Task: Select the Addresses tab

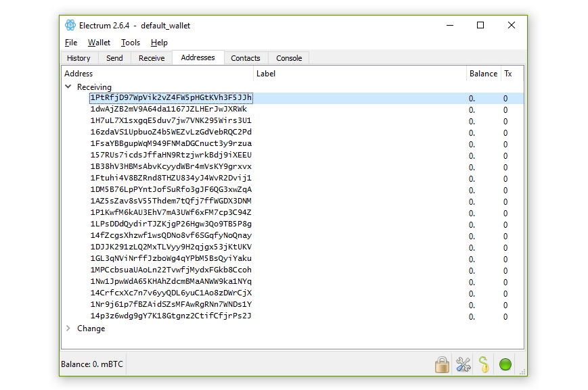Action: (198, 57)
